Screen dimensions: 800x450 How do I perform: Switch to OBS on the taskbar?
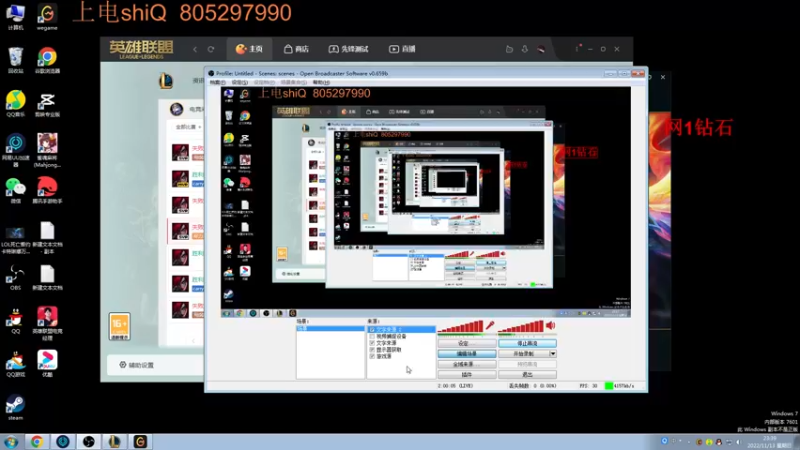89,442
